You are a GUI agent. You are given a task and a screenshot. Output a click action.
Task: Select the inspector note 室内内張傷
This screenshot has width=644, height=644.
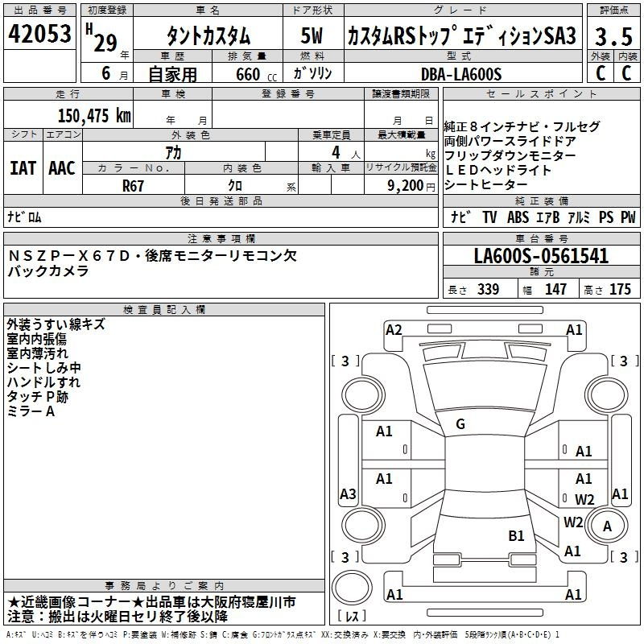coord(36,339)
